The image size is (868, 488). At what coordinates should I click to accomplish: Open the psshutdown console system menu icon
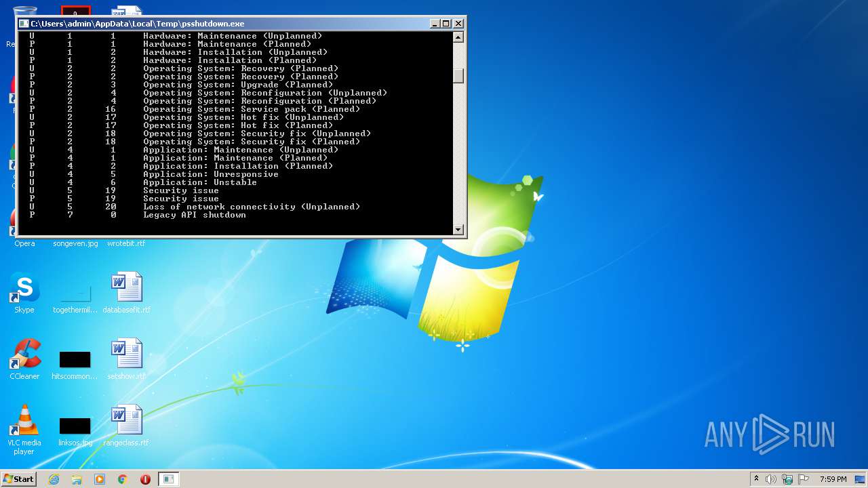(24, 23)
